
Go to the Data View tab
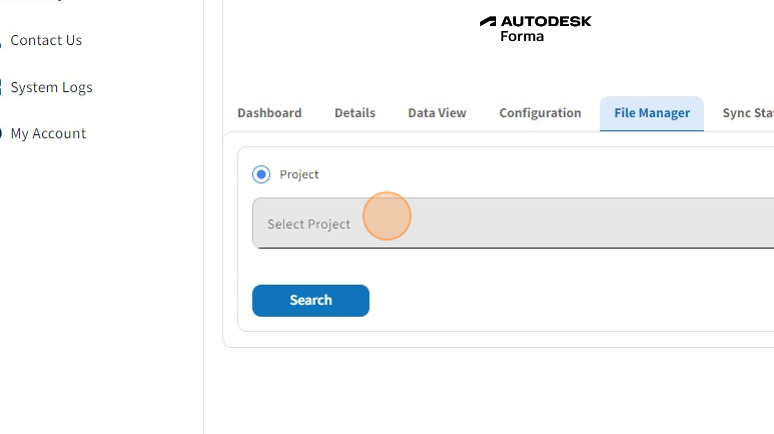(437, 113)
